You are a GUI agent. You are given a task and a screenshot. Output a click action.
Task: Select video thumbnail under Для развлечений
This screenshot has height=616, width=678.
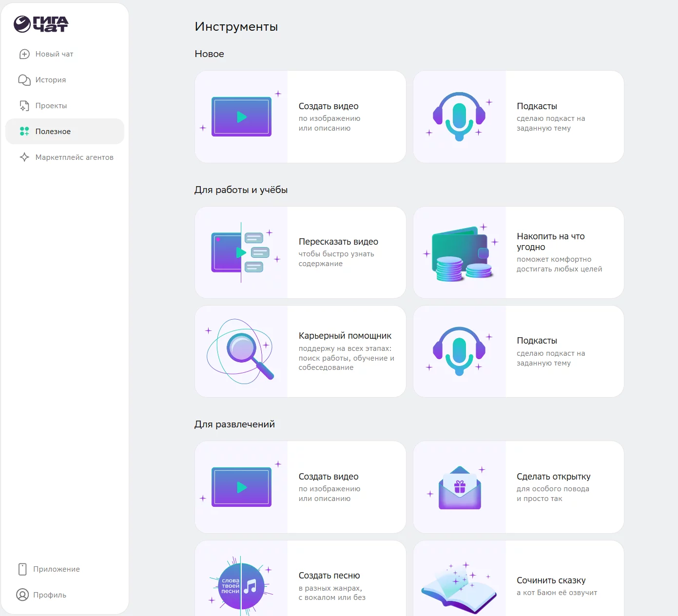coord(241,487)
